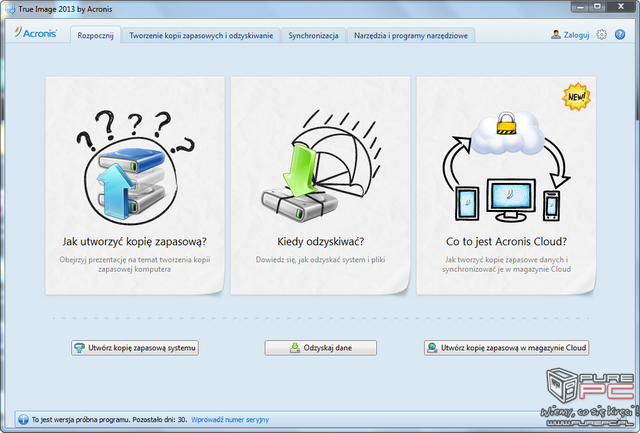Open the Synchronizacja tab
The height and width of the screenshot is (433, 640).
coord(313,36)
